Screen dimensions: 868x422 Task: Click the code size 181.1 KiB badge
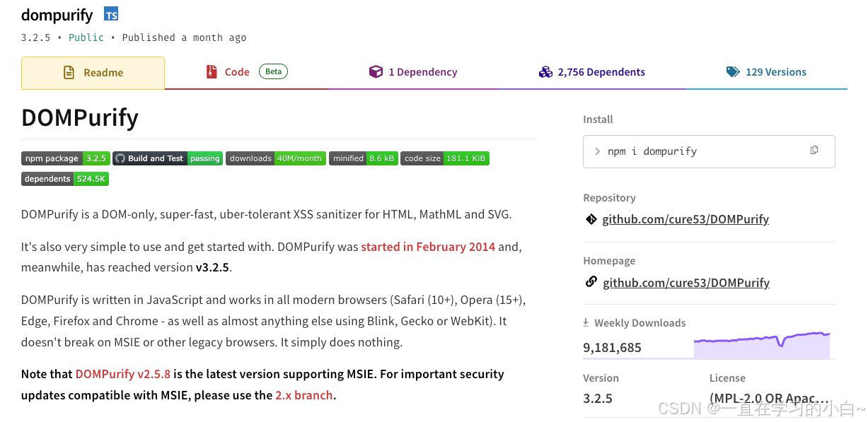[x=445, y=158]
